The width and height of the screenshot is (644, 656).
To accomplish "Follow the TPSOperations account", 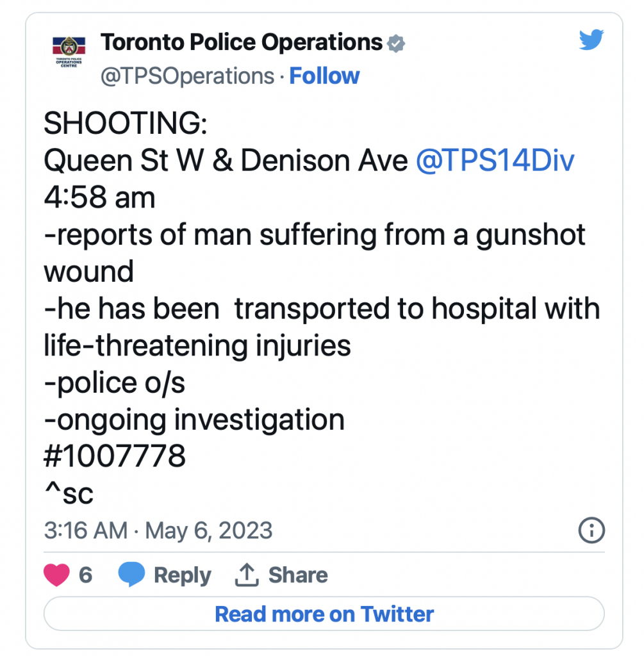I will [x=324, y=76].
